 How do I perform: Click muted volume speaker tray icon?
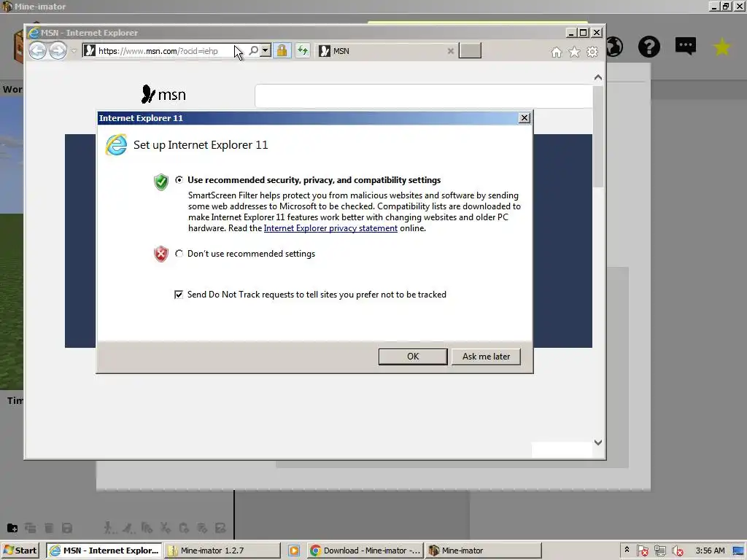677,551
